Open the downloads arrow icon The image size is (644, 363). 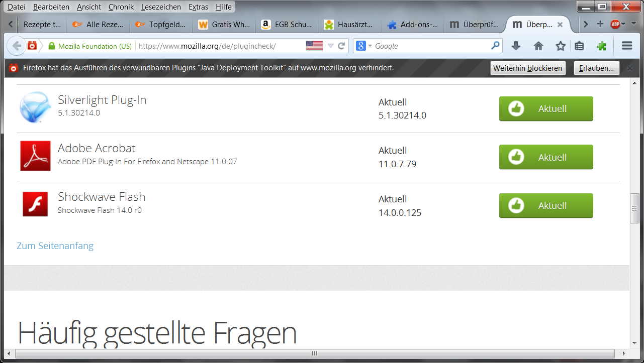click(x=516, y=46)
